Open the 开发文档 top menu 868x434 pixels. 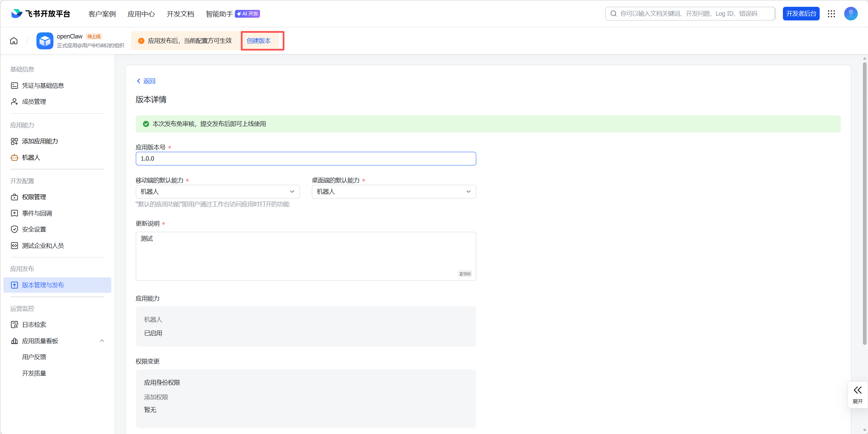[180, 14]
